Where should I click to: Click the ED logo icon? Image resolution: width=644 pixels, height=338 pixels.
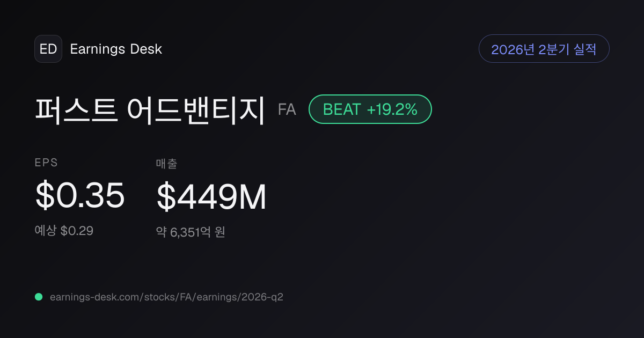coord(48,49)
